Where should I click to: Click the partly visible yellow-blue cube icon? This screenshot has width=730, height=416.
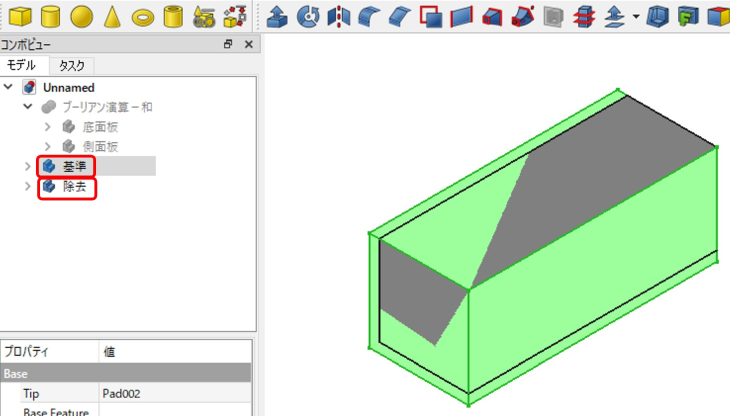pyautogui.click(x=718, y=17)
